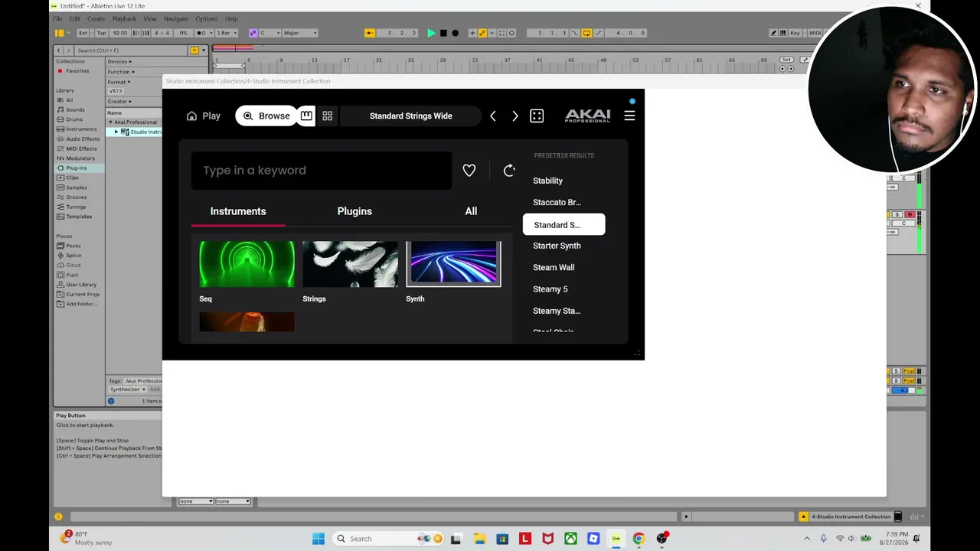Open the Playback menu
Viewport: 980px width, 551px height.
[124, 18]
